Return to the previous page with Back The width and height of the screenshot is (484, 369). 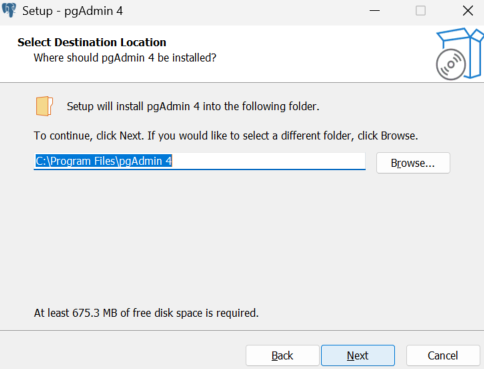click(x=282, y=355)
